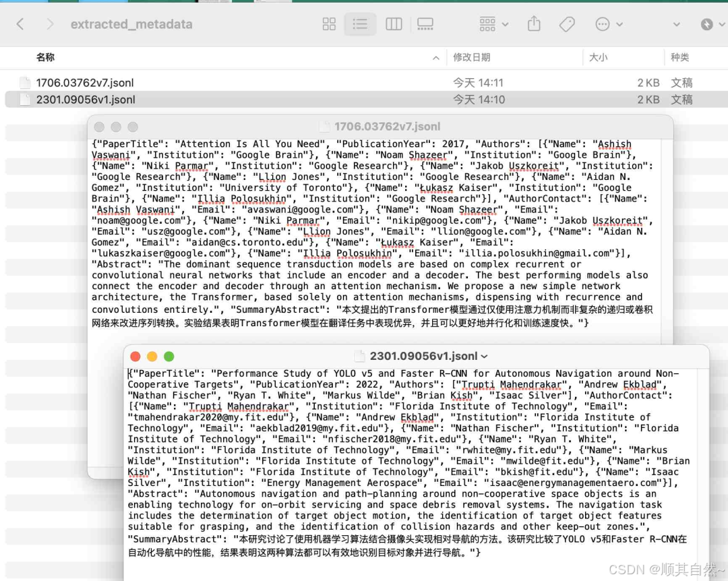Open the group-by options menu
The width and height of the screenshot is (728, 581).
[x=493, y=24]
